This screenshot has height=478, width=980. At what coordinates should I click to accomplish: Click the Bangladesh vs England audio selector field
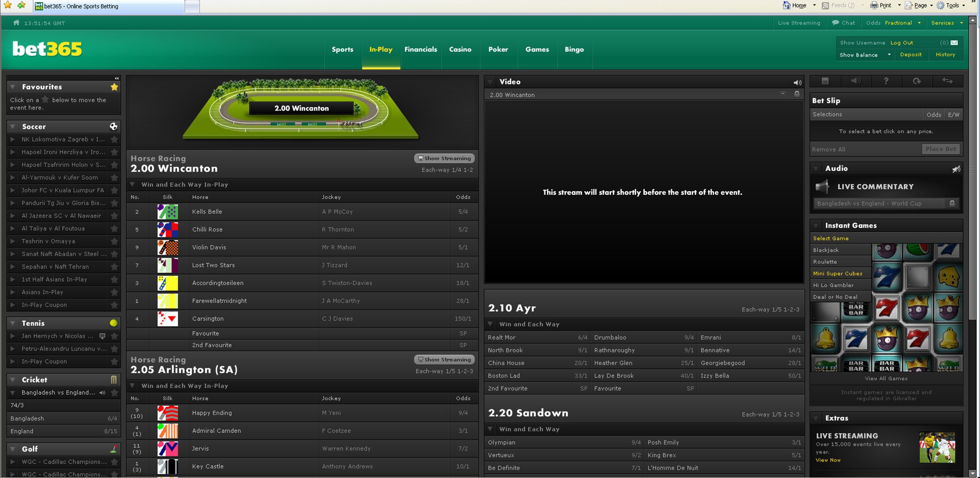(879, 203)
